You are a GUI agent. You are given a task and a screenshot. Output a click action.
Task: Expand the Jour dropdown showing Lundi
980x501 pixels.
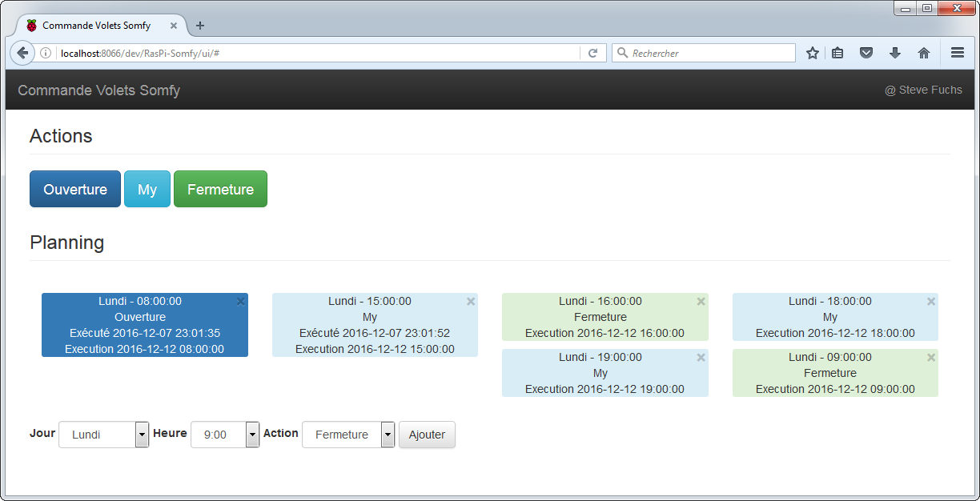(x=103, y=435)
